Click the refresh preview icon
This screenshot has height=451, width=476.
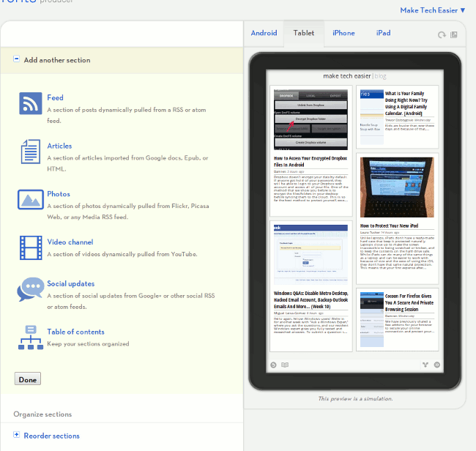pos(442,35)
